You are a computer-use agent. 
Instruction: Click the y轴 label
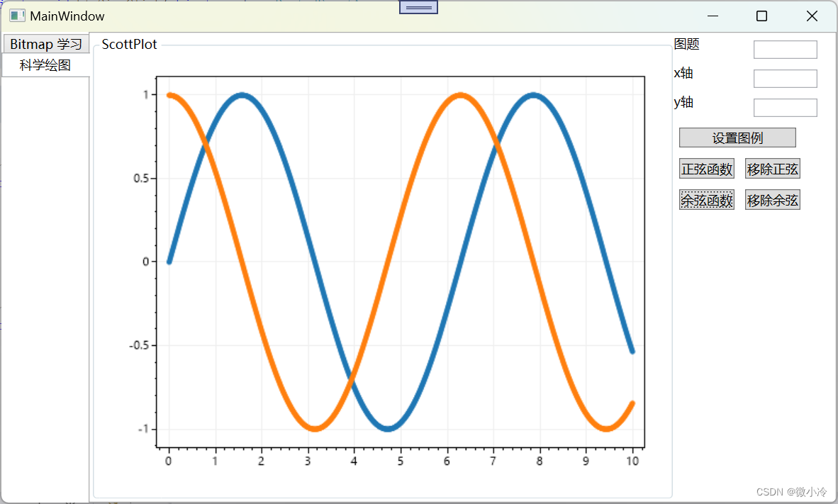click(x=683, y=102)
